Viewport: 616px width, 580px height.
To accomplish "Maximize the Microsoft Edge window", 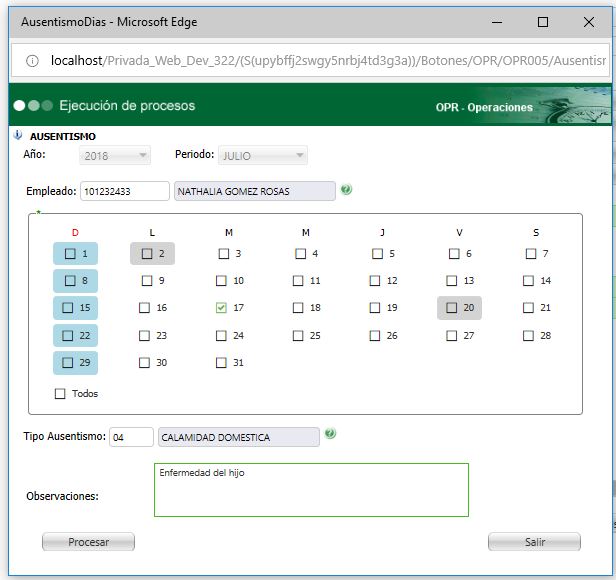I will pos(543,22).
